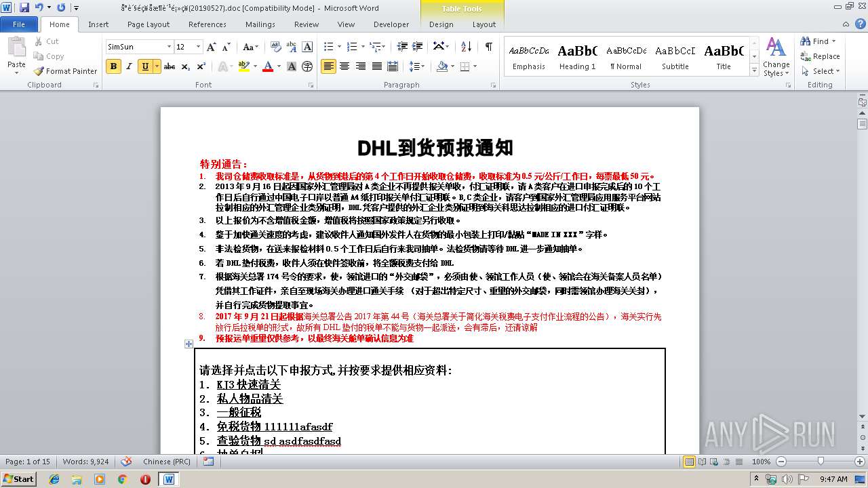Open the font size dropdown
This screenshot has width=868, height=488.
point(198,47)
